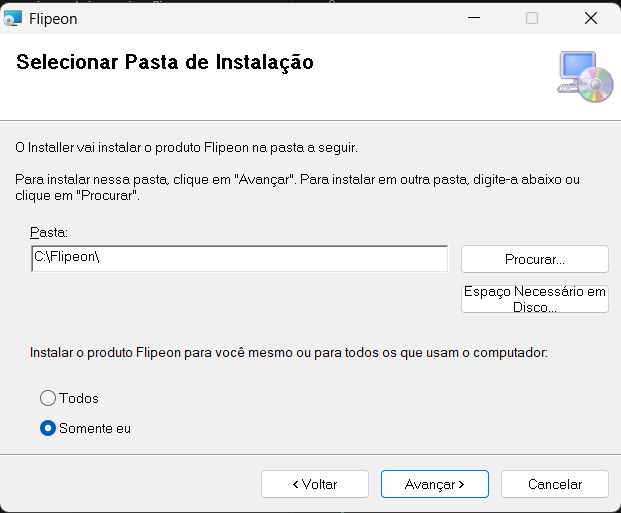
Task: Click the 'Flipeon' title bar text
Action: point(53,19)
